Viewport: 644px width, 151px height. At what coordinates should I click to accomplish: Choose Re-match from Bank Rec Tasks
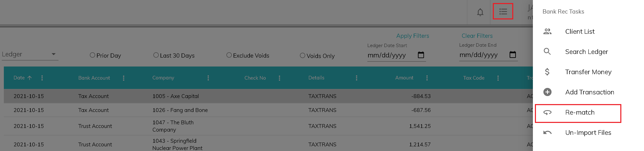click(579, 113)
